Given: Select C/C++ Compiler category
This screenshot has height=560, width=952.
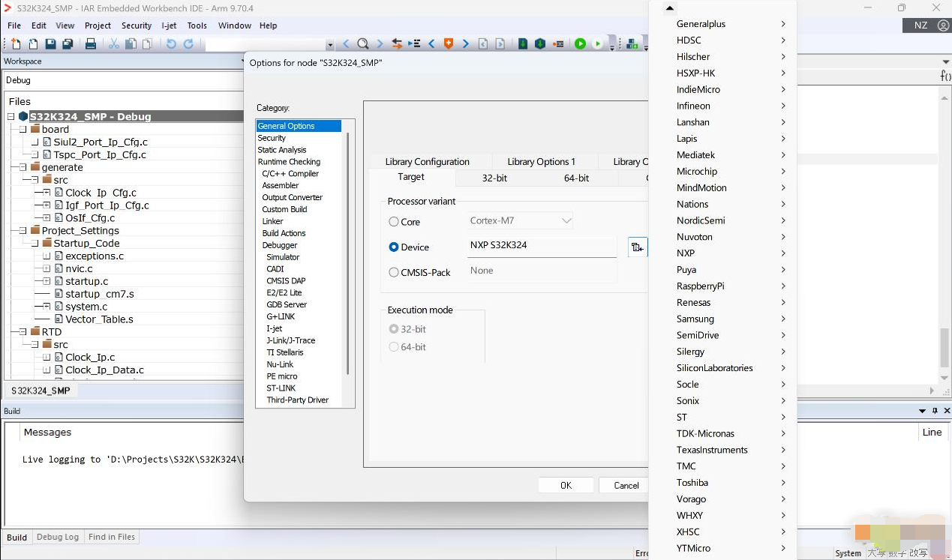Looking at the screenshot, I should [x=290, y=173].
